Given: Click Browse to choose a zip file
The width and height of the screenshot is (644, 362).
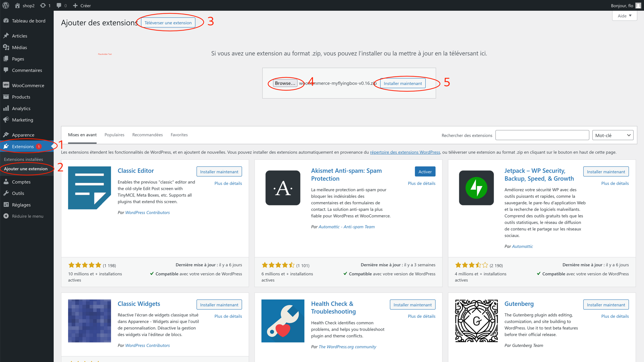Looking at the screenshot, I should coord(285,83).
